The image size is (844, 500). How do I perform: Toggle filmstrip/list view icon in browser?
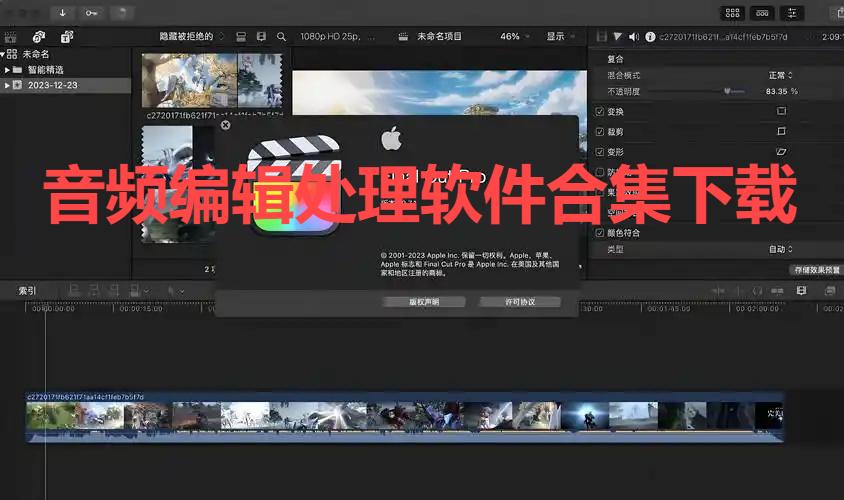(x=261, y=37)
